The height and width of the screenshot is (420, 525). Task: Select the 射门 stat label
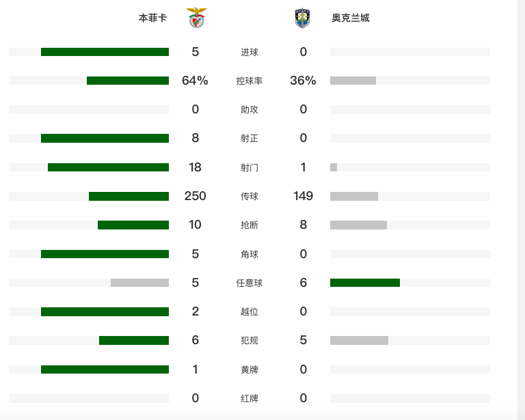tap(250, 167)
